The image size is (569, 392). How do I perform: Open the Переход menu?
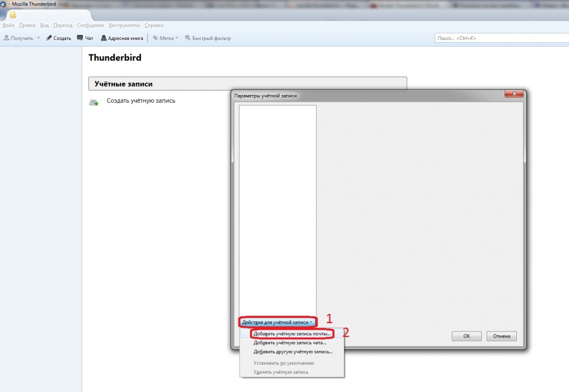tap(63, 26)
